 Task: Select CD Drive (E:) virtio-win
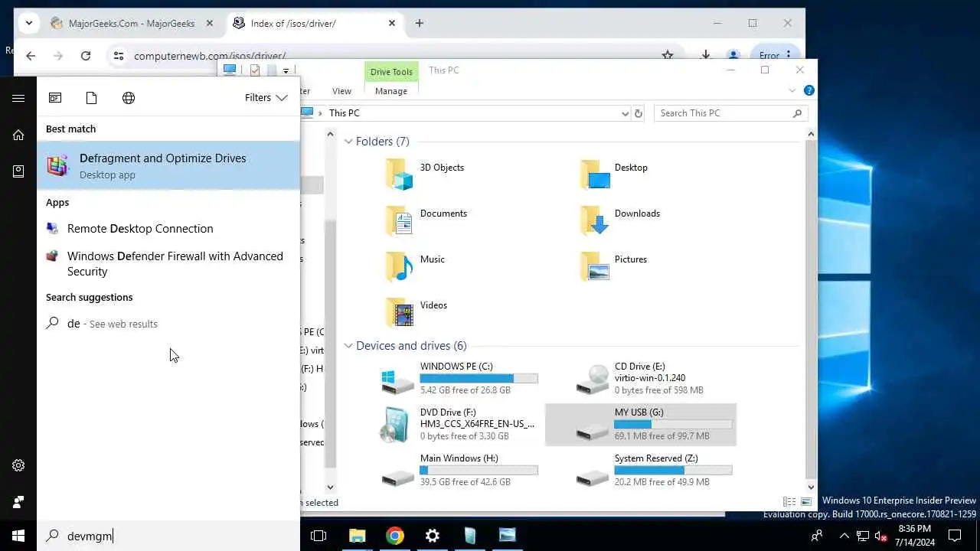(640, 379)
